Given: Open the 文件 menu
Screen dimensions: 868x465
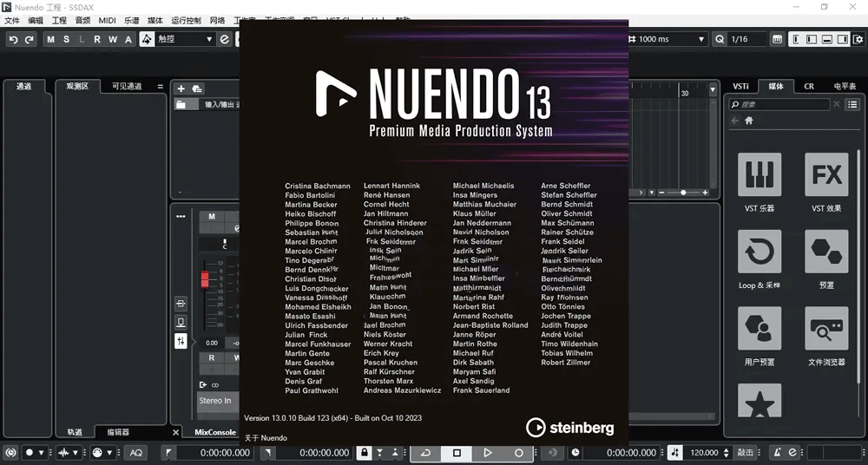Looking at the screenshot, I should pos(11,21).
